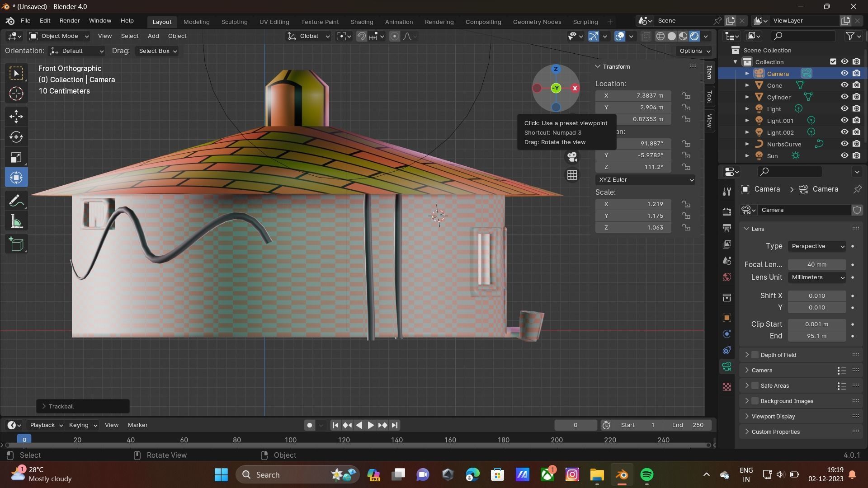Open the Object properties tab icon
The width and height of the screenshot is (868, 488).
(726, 318)
